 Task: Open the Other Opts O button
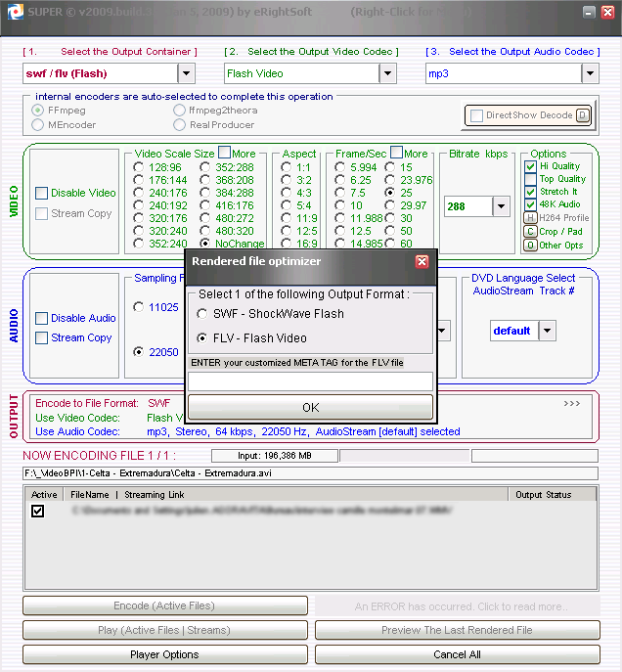[x=530, y=246]
